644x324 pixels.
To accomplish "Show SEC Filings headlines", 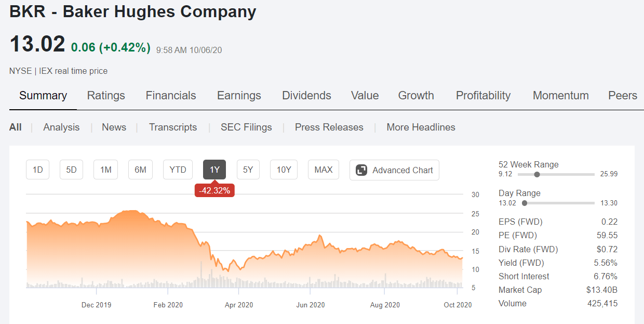I will coord(246,127).
